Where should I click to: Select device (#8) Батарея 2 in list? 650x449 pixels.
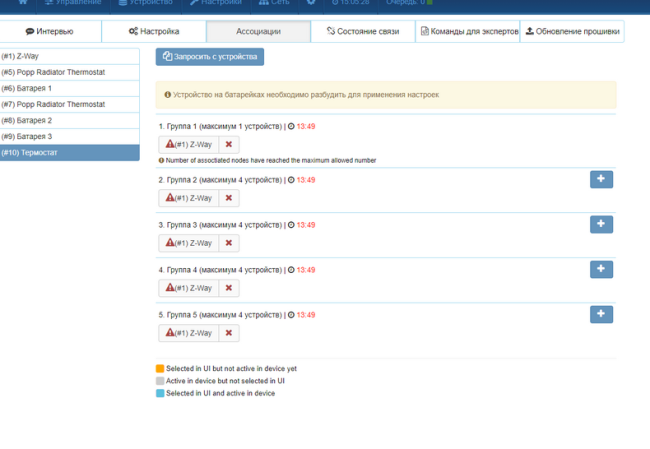pyautogui.click(x=69, y=120)
